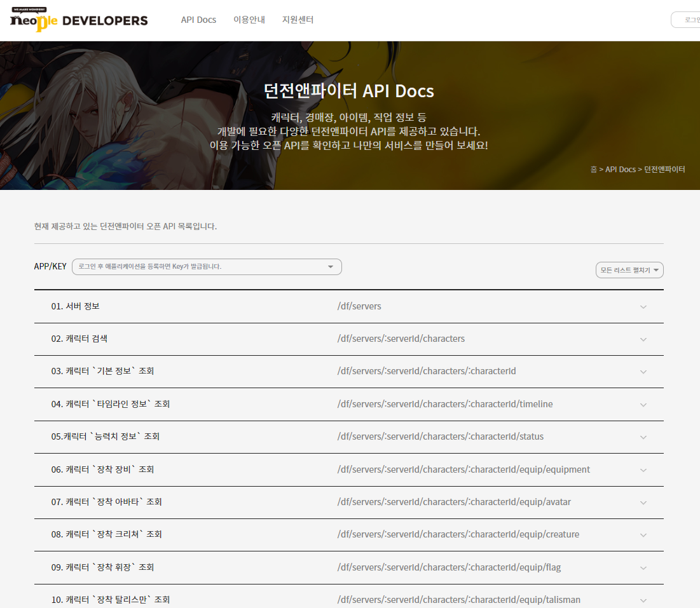Open the API Docs menu
The height and width of the screenshot is (608, 700).
[x=198, y=20]
